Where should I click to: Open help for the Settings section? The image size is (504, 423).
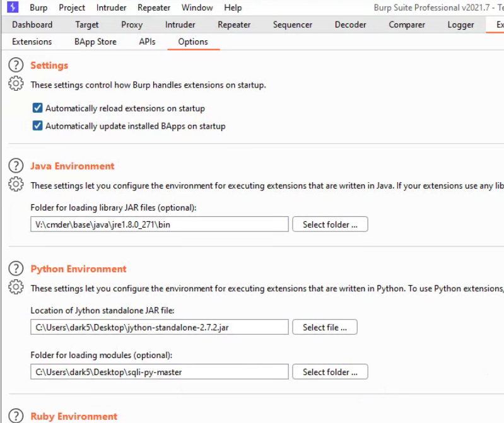pyautogui.click(x=16, y=65)
